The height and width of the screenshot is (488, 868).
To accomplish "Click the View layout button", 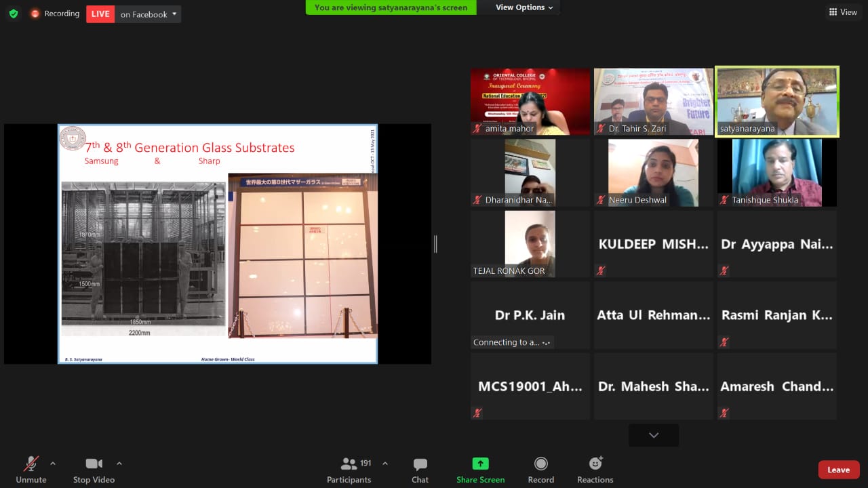I will pyautogui.click(x=843, y=12).
